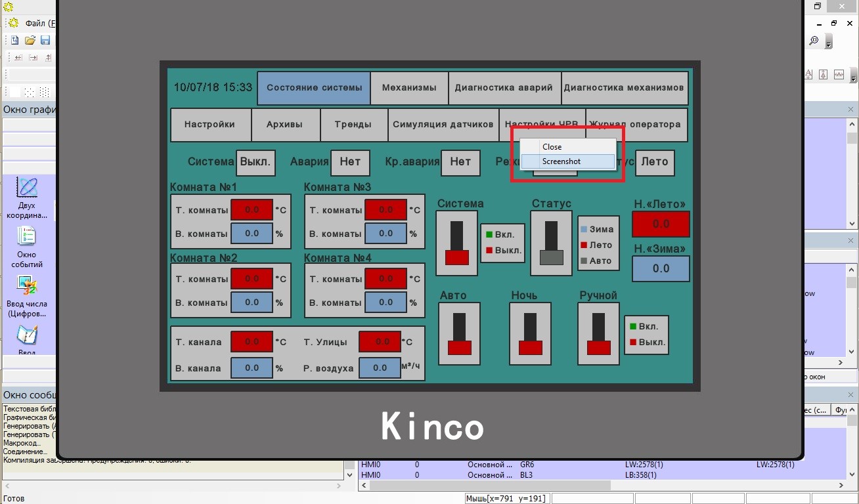The image size is (859, 504).
Task: Click the Авария Нет status button
Action: tap(350, 162)
